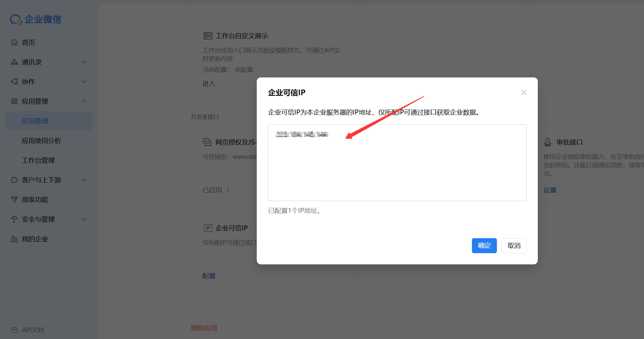Confirm with the 确定 button
This screenshot has width=644, height=339.
(x=484, y=246)
